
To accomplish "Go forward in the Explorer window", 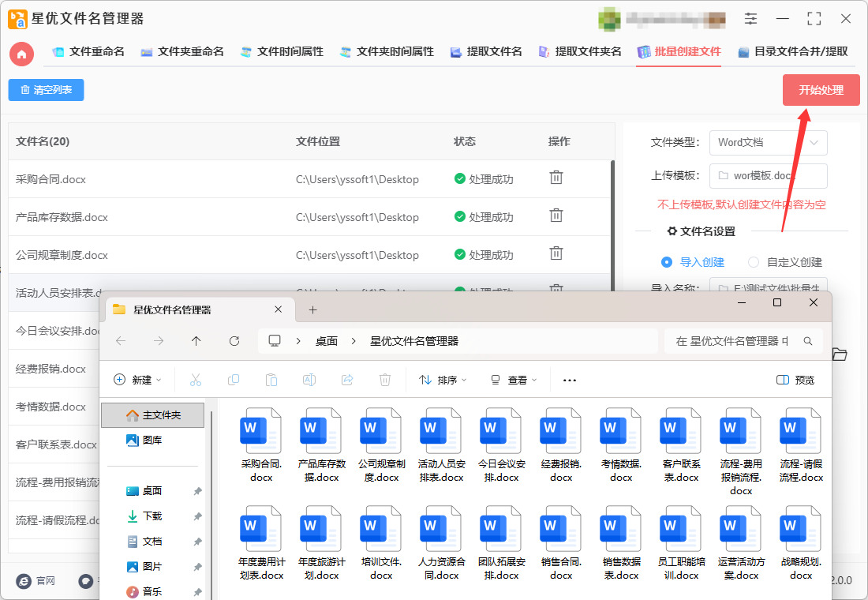I will (x=159, y=341).
